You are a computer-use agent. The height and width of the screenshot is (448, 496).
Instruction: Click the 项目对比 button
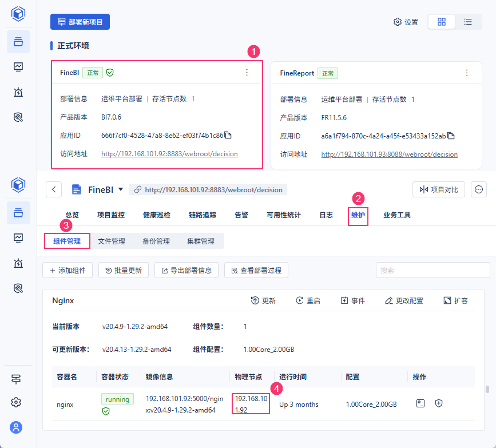click(438, 189)
